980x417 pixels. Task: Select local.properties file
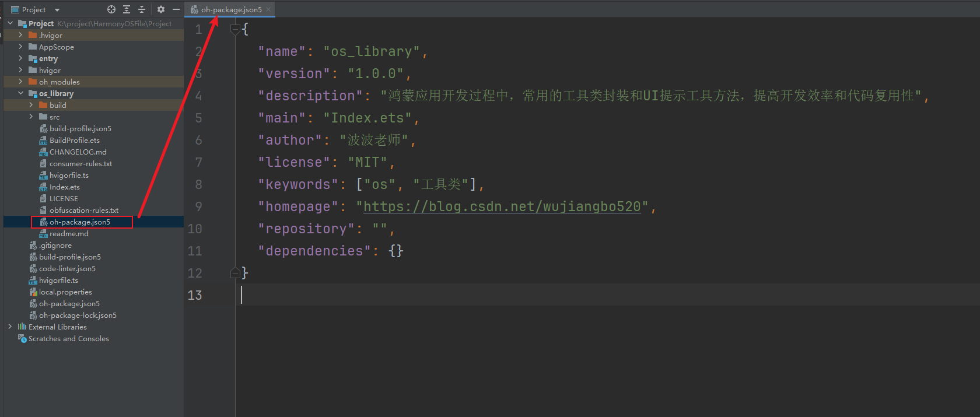point(65,292)
